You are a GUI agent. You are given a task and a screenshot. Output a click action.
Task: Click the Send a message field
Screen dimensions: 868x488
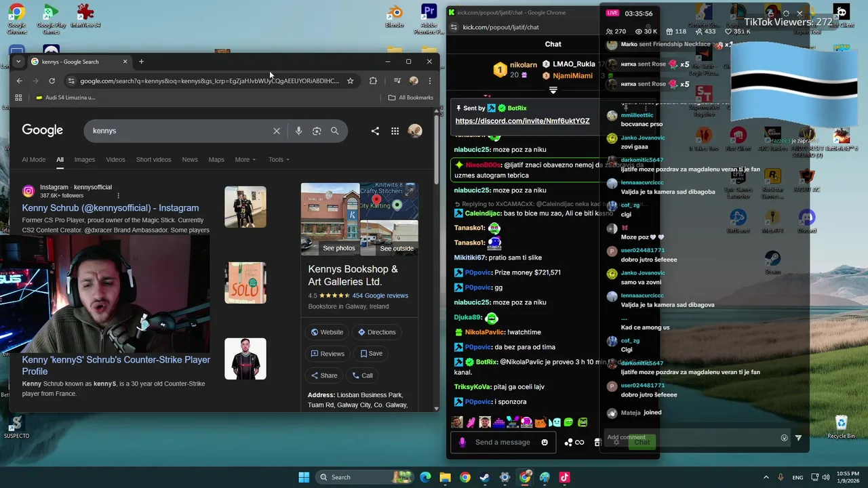(x=502, y=443)
